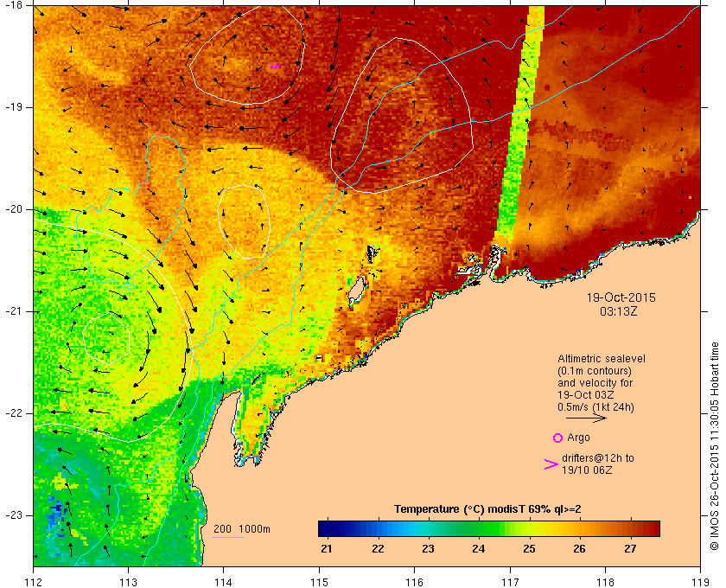Click latitude axis label -18
This screenshot has width=726, height=588.
pos(12,4)
